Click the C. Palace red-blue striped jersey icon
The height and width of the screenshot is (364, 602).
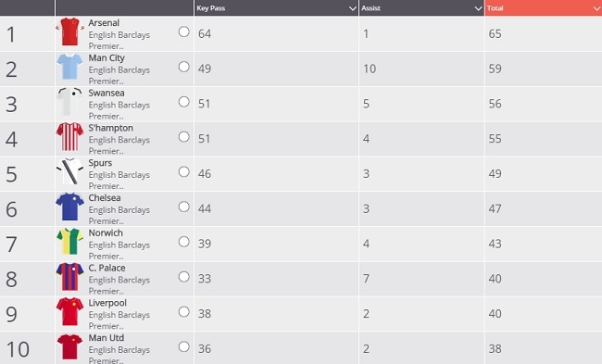point(69,276)
